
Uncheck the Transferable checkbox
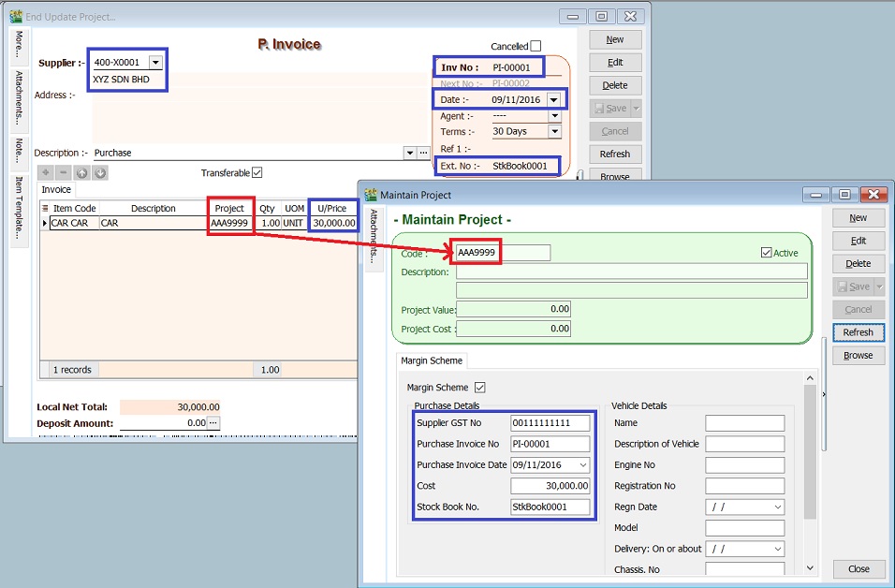pyautogui.click(x=257, y=172)
